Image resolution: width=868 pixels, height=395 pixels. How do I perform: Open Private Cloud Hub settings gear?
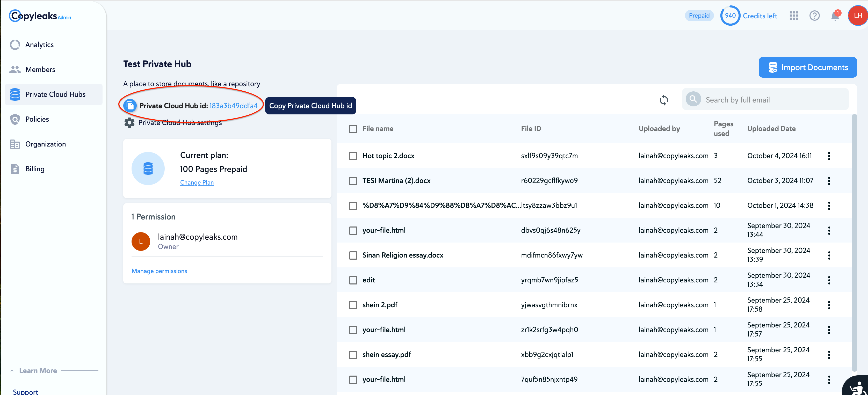pyautogui.click(x=129, y=123)
